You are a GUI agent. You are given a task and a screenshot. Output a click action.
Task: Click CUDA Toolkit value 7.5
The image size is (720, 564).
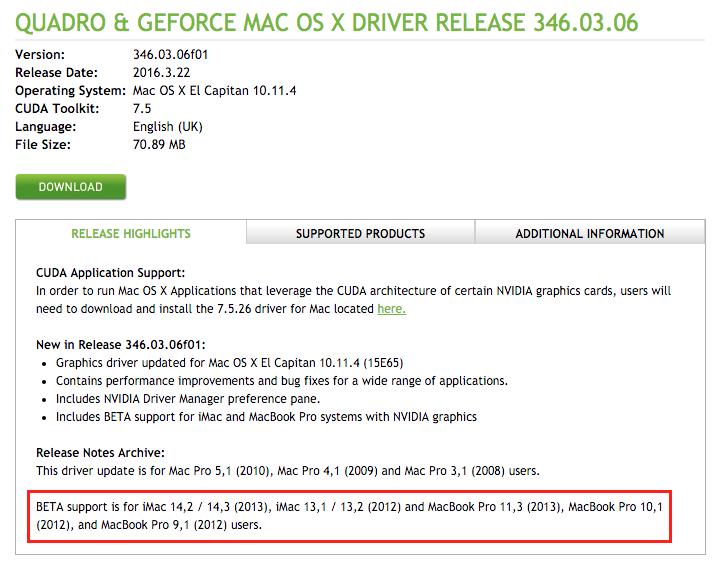pyautogui.click(x=142, y=108)
